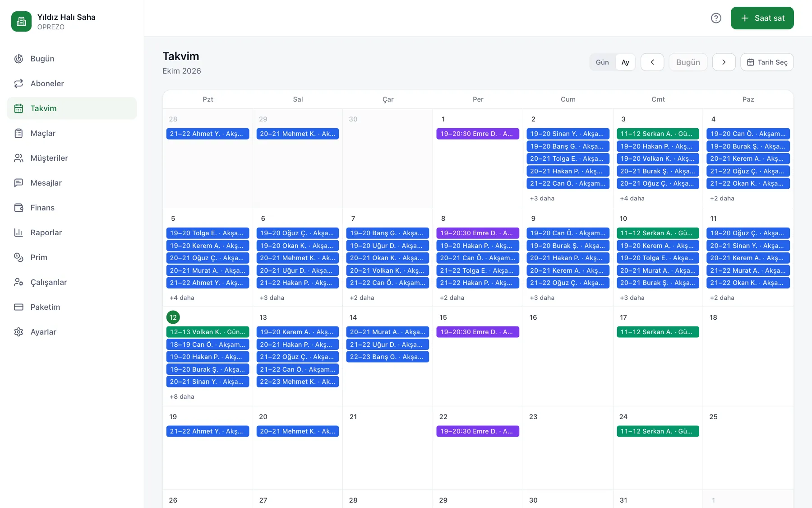This screenshot has height=508, width=812.
Task: Open 19–20 Can Ö. booking on day 4
Action: tap(748, 134)
